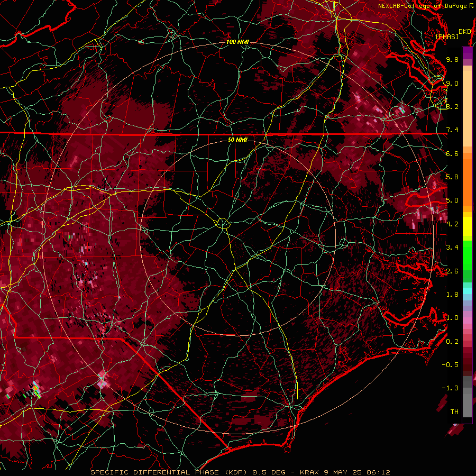
Task: Pick the bright green color bar band
Action: (467, 255)
